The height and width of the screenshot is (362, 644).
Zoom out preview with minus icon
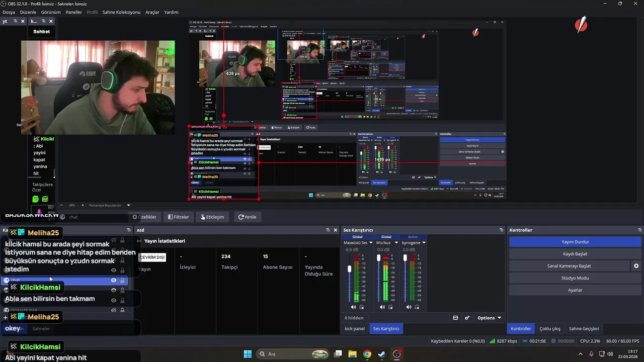pyautogui.click(x=61, y=205)
